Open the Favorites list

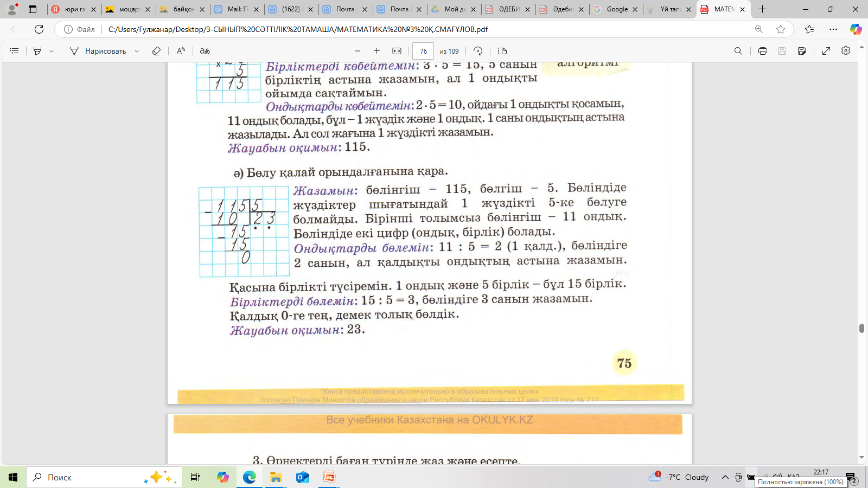809,29
